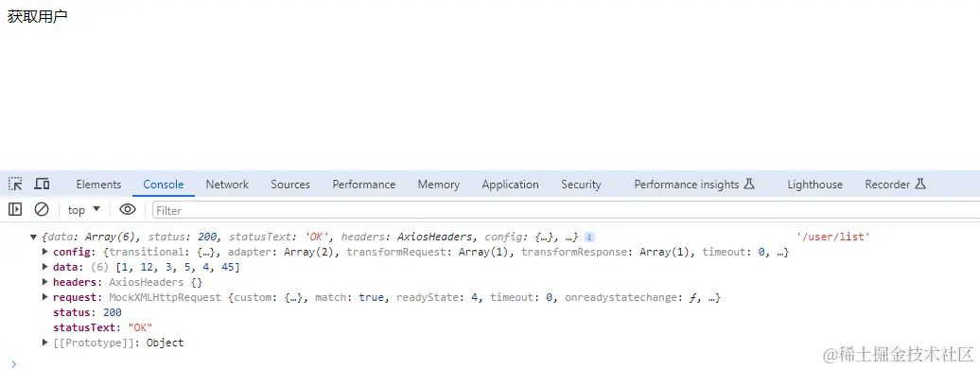Screen dimensions: 980x370
Task: Switch to the Console tab
Action: click(x=163, y=185)
